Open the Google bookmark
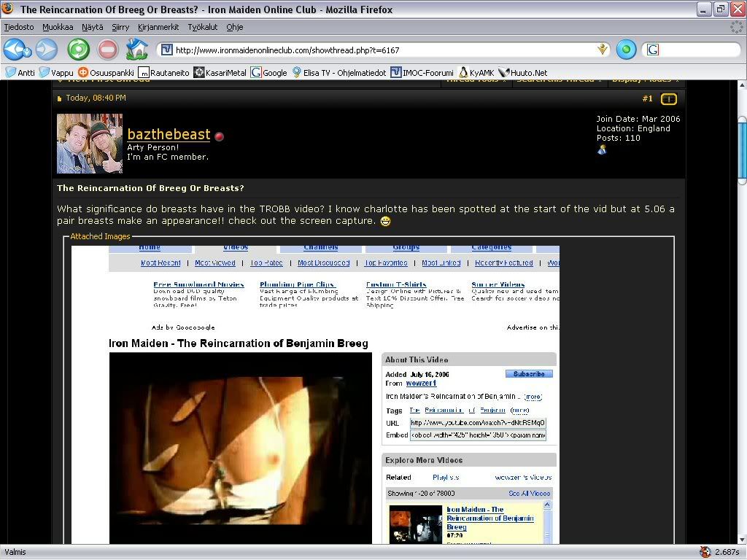 pyautogui.click(x=269, y=72)
